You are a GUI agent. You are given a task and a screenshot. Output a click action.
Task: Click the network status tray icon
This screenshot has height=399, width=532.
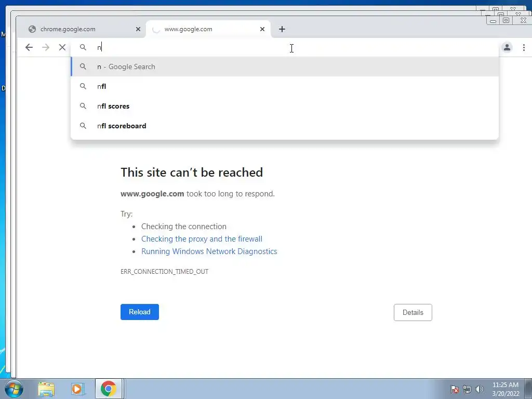(x=467, y=389)
